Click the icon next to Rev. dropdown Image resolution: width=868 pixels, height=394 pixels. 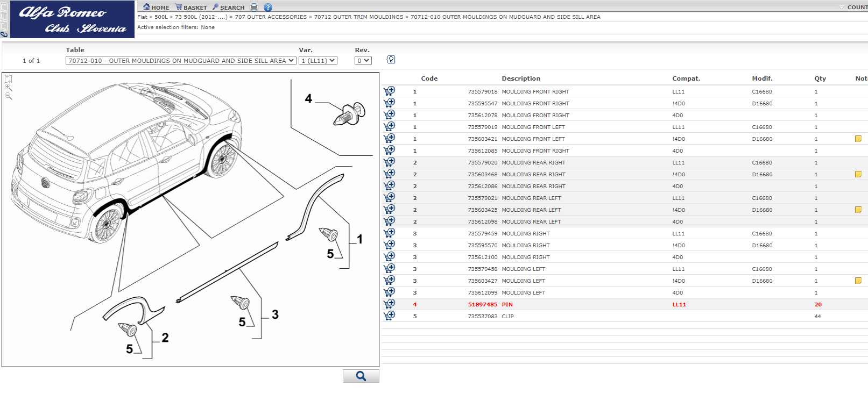(x=391, y=60)
